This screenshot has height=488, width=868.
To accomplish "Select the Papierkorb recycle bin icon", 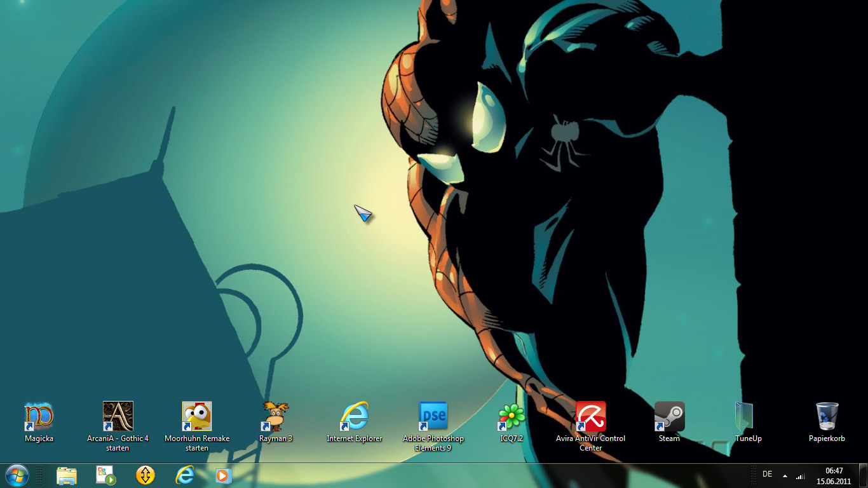I will tap(827, 417).
